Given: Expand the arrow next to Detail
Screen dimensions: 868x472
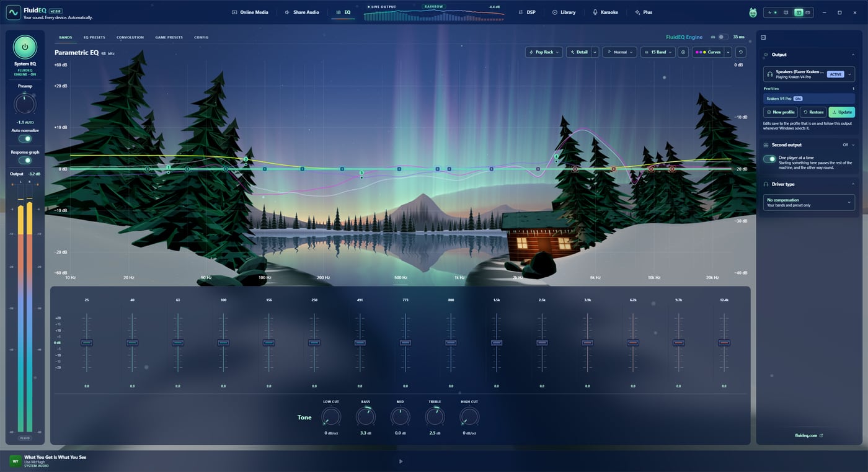Looking at the screenshot, I should pyautogui.click(x=595, y=52).
